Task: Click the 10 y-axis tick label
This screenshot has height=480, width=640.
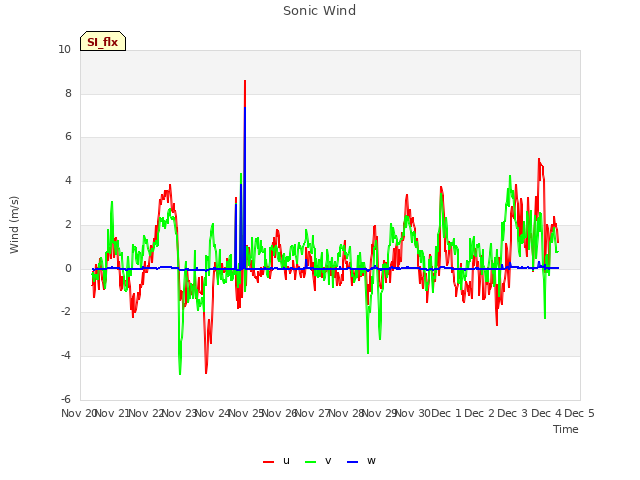Action: click(64, 50)
